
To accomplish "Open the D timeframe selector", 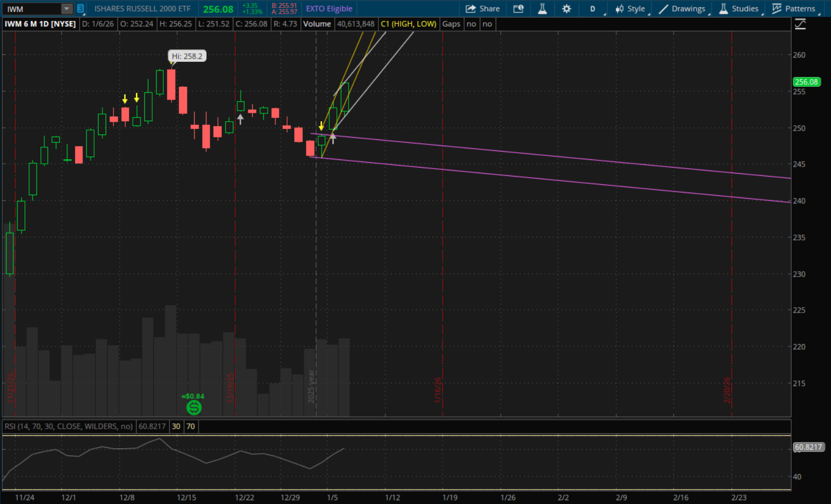I will [593, 9].
